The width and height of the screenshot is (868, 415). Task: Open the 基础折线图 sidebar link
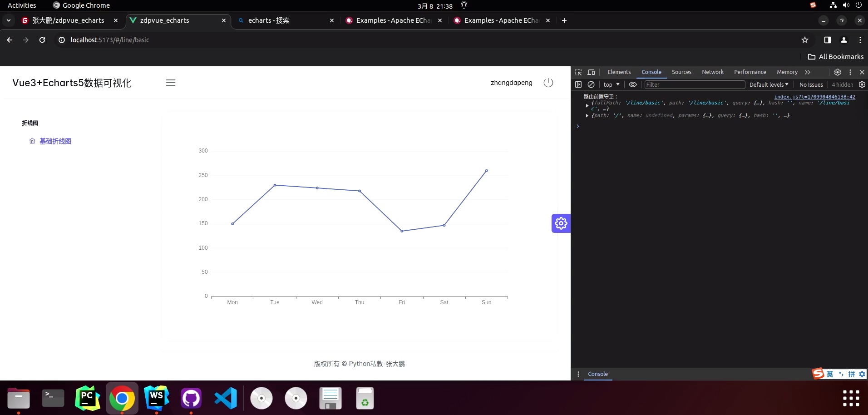[x=55, y=141]
